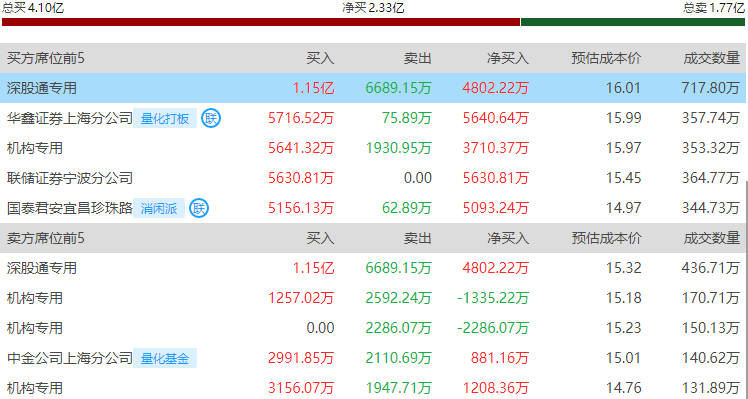Click the sell value 2110.69万
Viewport: 748px width, 399px height.
(x=399, y=358)
